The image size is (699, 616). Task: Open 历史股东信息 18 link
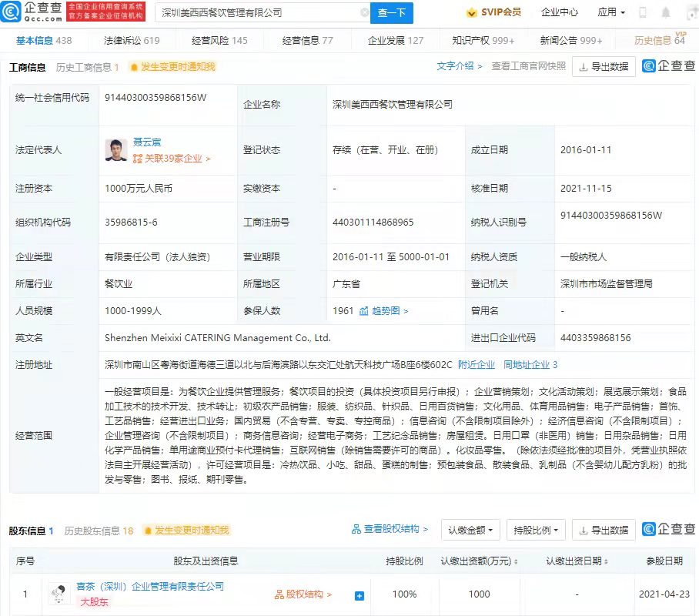99,531
